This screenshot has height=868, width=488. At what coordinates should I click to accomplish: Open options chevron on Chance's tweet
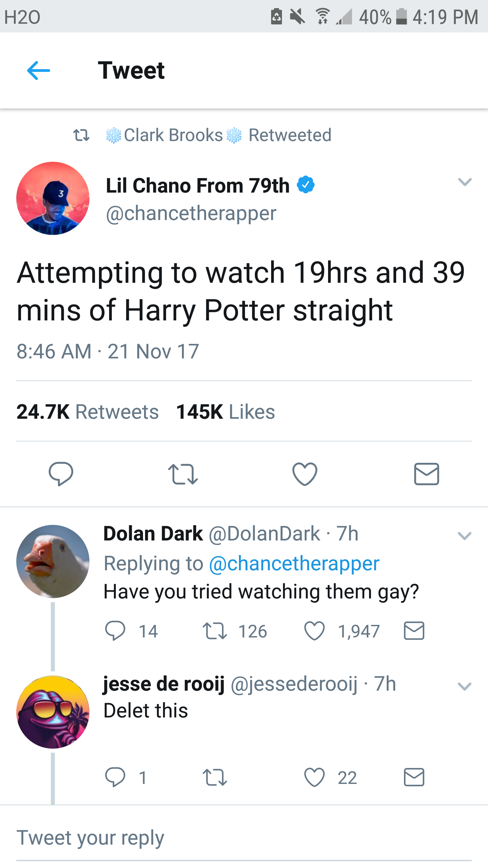(465, 182)
